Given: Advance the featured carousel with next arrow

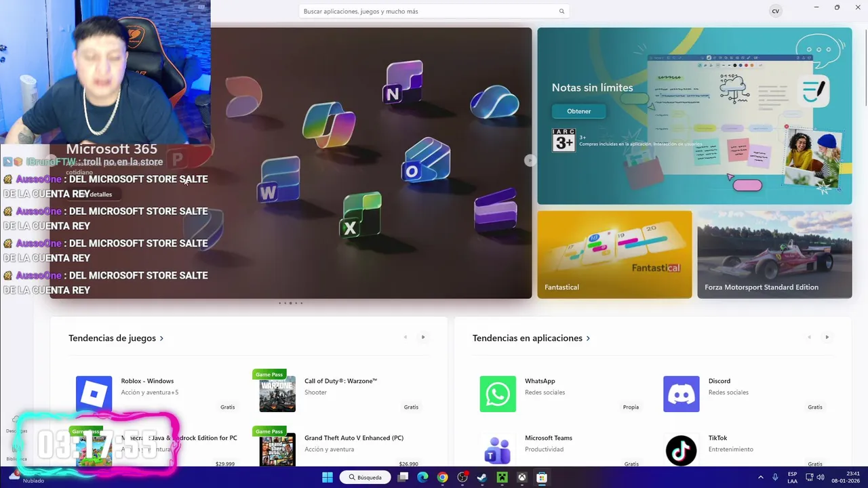Looking at the screenshot, I should (530, 161).
